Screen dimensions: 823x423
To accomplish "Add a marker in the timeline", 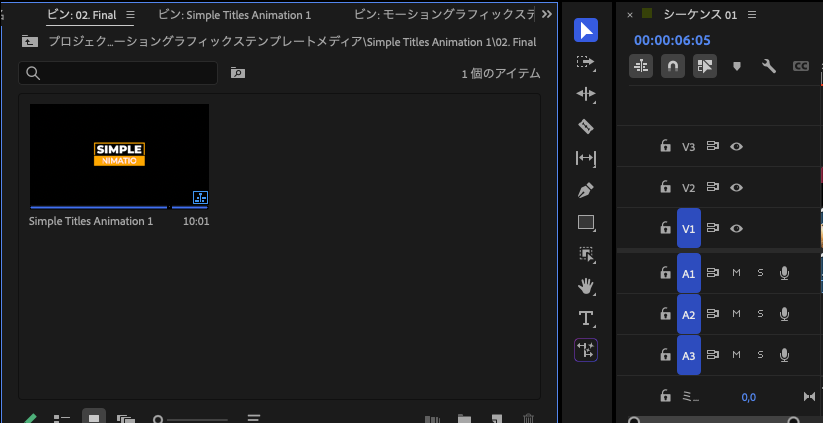I will coord(737,66).
